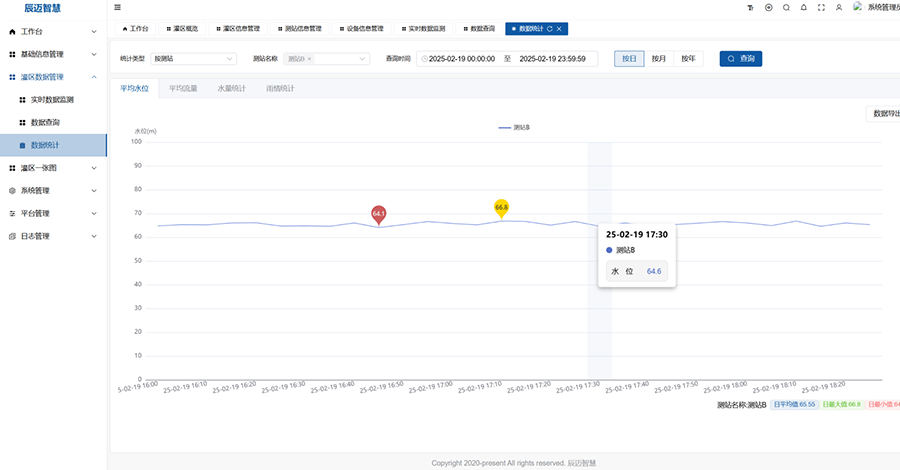This screenshot has height=470, width=900.
Task: Open the 统计类型 dropdown
Action: coord(193,59)
